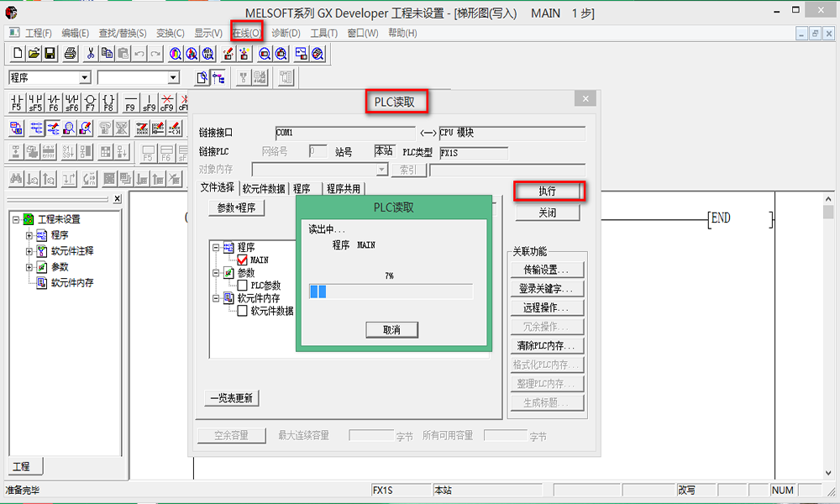Image resolution: width=840 pixels, height=504 pixels.
Task: Save project using the floppy disk icon
Action: [x=50, y=54]
